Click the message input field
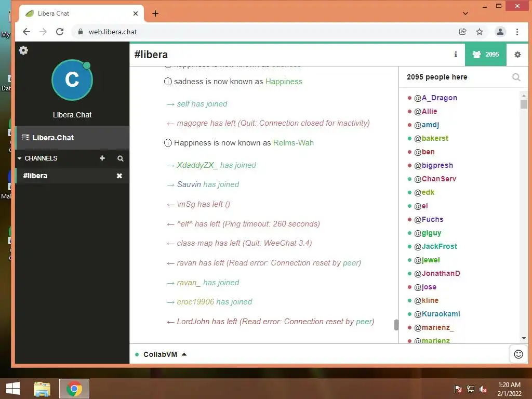 (348, 354)
